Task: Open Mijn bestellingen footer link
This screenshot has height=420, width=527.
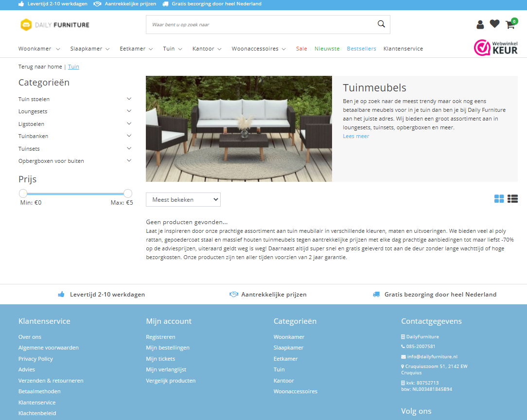Action: (x=168, y=348)
